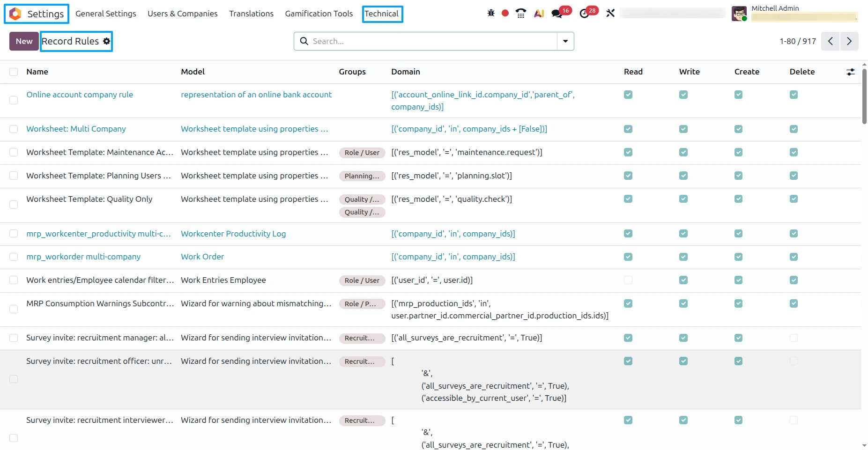The height and width of the screenshot is (450, 868).
Task: Open the Technical menu
Action: (382, 14)
